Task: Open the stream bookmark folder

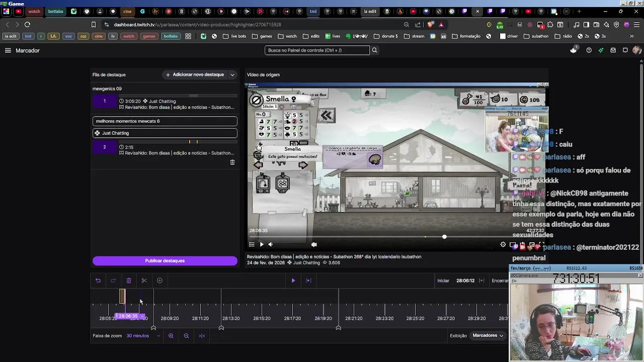Action: 414,36
